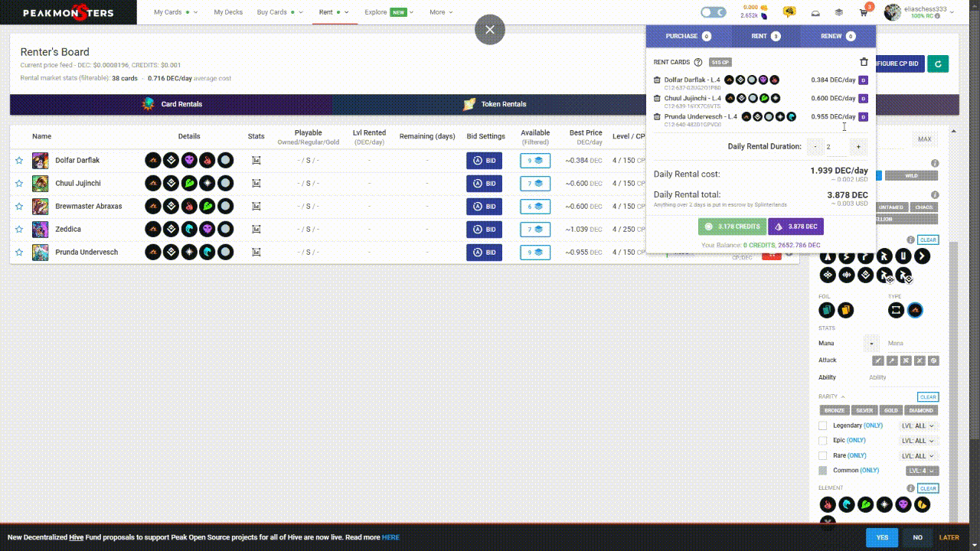The height and width of the screenshot is (551, 980).
Task: Tick the Epic rarity checkbox
Action: 823,441
